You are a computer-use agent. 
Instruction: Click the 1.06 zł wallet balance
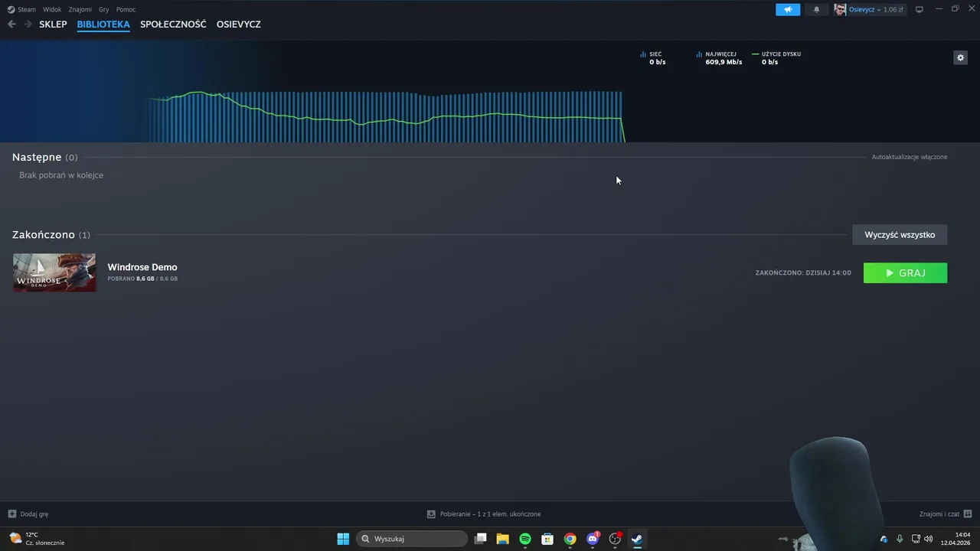[893, 9]
